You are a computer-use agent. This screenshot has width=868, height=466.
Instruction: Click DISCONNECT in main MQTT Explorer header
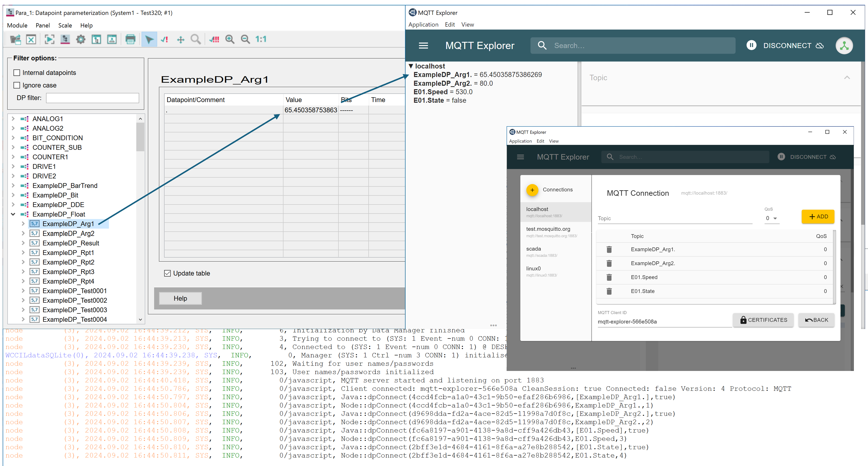point(793,46)
